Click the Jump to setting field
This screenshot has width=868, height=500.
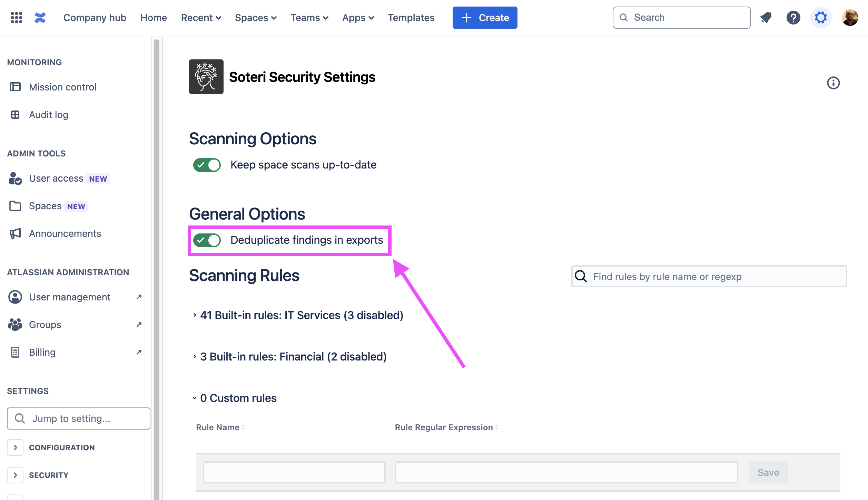point(79,419)
